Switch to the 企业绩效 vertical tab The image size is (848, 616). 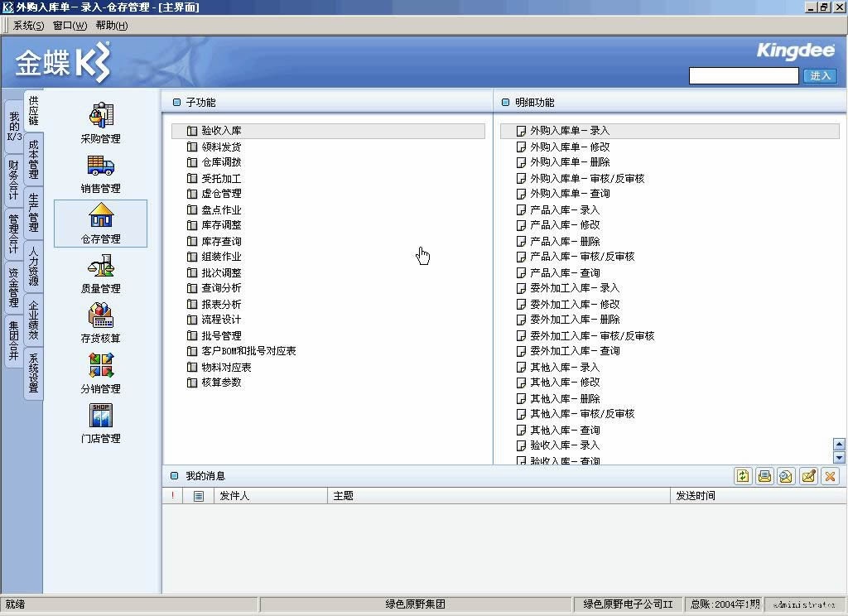click(33, 320)
